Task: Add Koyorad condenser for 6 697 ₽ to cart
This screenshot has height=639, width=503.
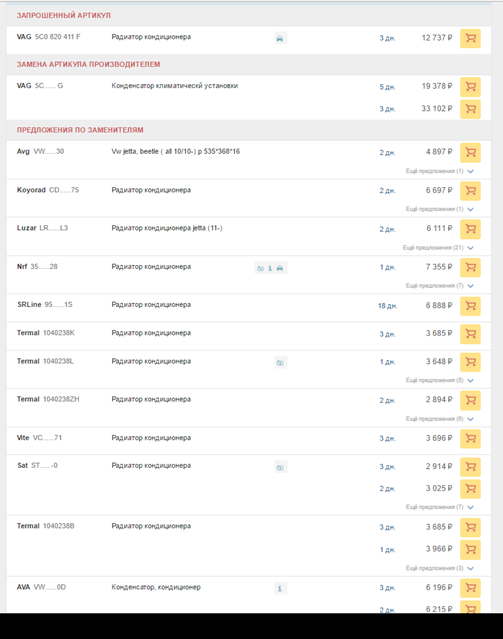Action: point(470,191)
